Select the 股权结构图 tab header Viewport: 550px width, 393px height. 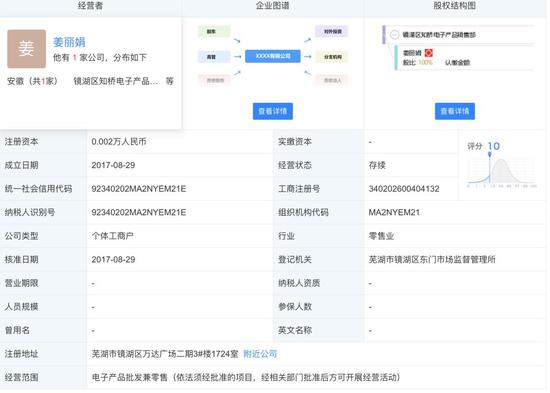tap(455, 6)
